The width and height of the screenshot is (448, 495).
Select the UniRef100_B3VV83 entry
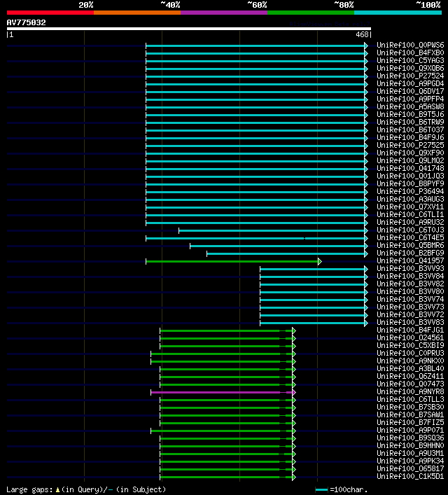point(410,322)
